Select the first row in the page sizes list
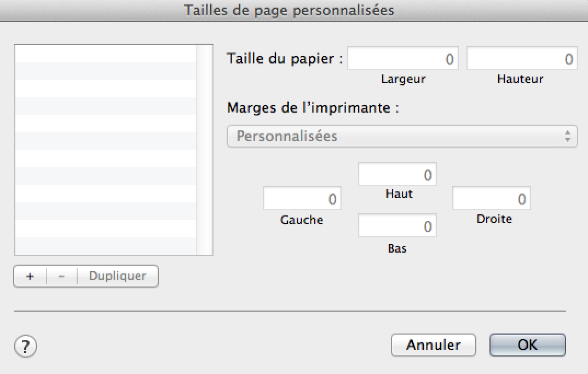Screen dimensions: 588x374 (x=105, y=54)
